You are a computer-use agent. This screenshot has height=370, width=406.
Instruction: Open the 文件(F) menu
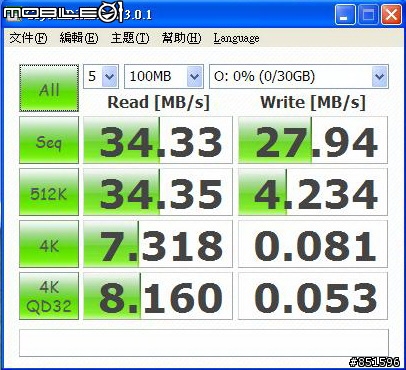point(28,38)
